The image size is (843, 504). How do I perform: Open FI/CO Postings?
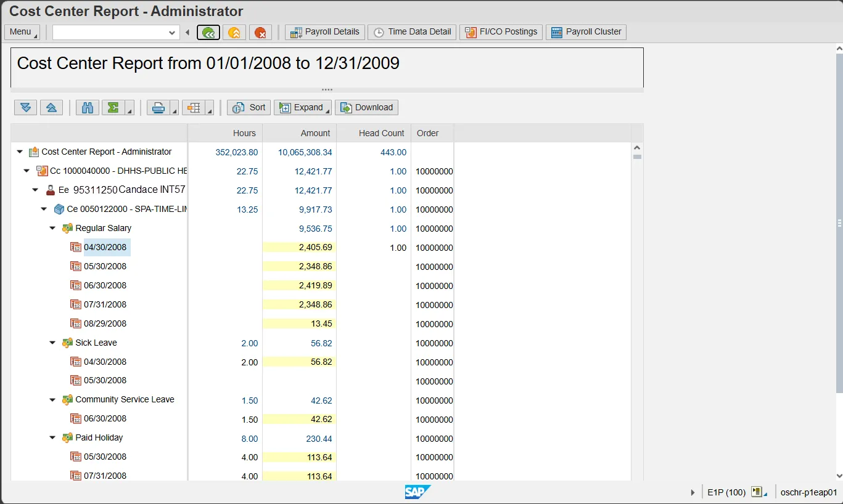[501, 32]
